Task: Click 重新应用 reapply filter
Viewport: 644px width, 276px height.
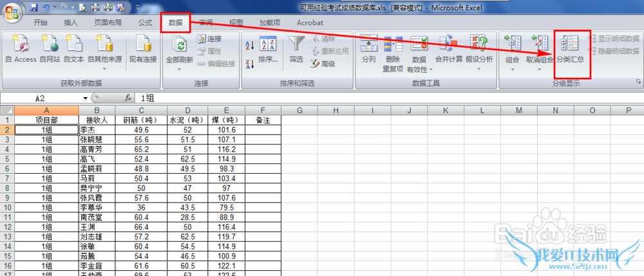Action: [x=329, y=51]
